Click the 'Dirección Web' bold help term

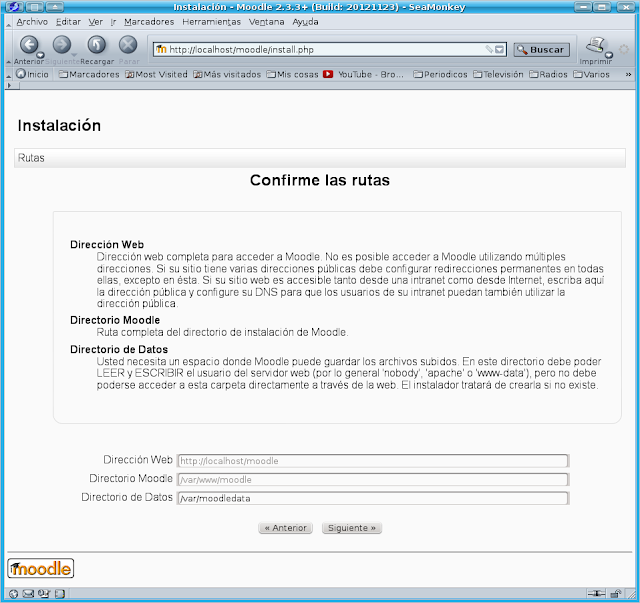[107, 245]
